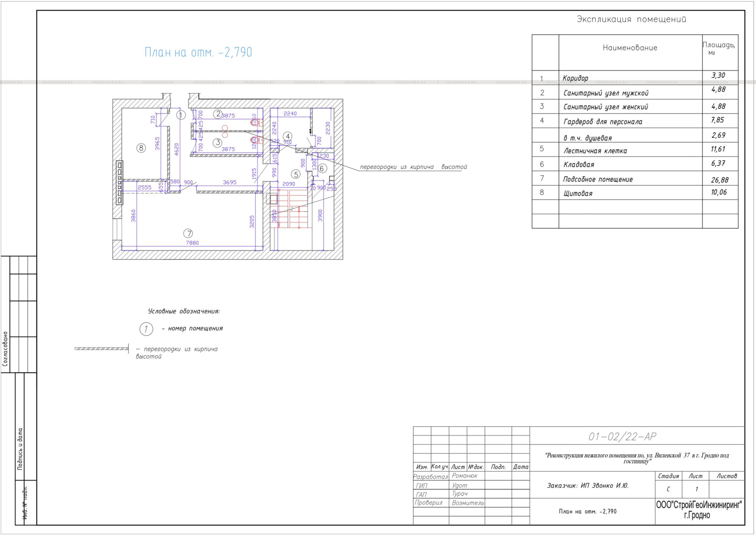This screenshot has width=756, height=535.
Task: Select the Экспликация помещений heading
Action: (x=631, y=19)
